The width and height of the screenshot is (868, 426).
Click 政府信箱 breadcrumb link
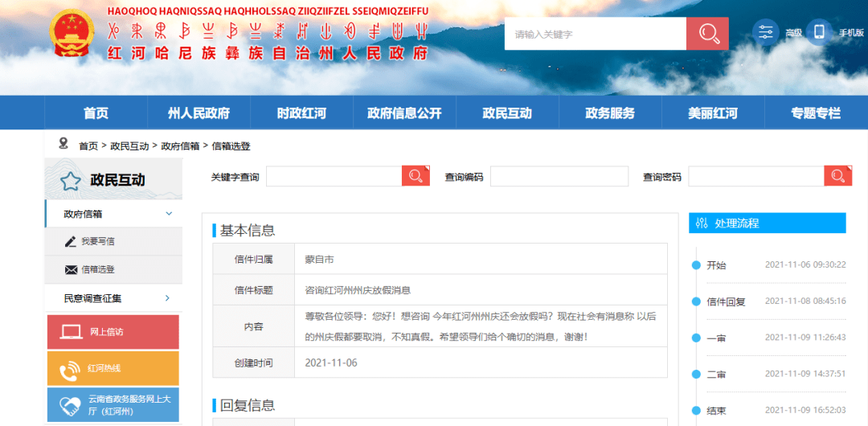pos(180,146)
